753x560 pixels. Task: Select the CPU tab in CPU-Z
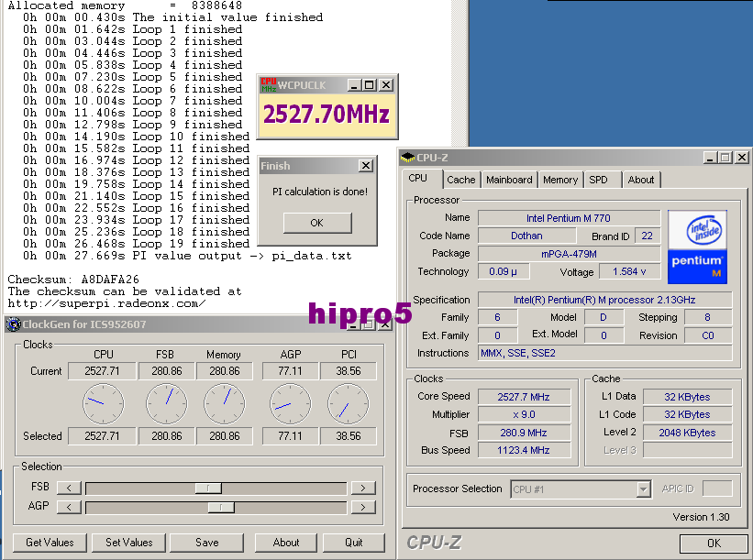418,179
